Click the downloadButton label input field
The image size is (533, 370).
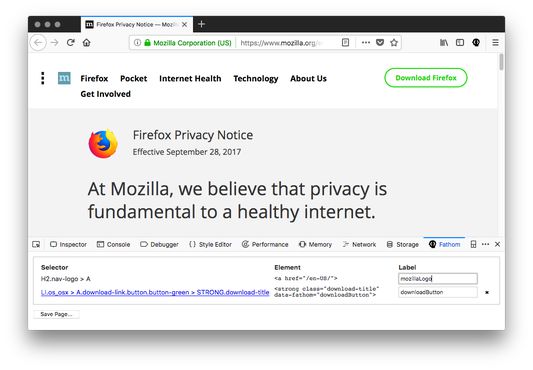(x=438, y=292)
